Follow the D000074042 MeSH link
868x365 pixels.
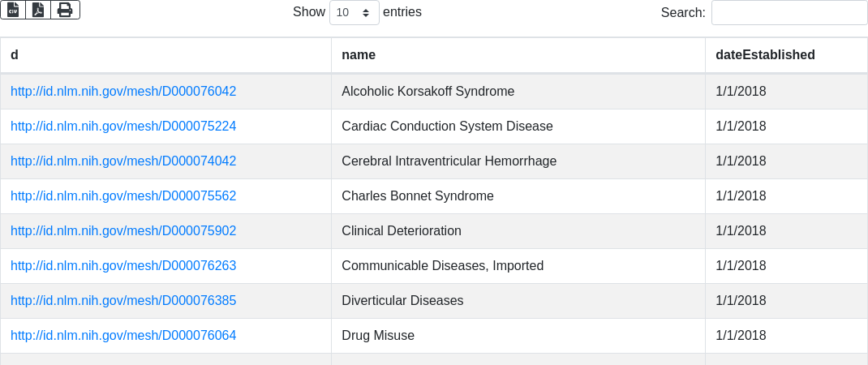(123, 161)
